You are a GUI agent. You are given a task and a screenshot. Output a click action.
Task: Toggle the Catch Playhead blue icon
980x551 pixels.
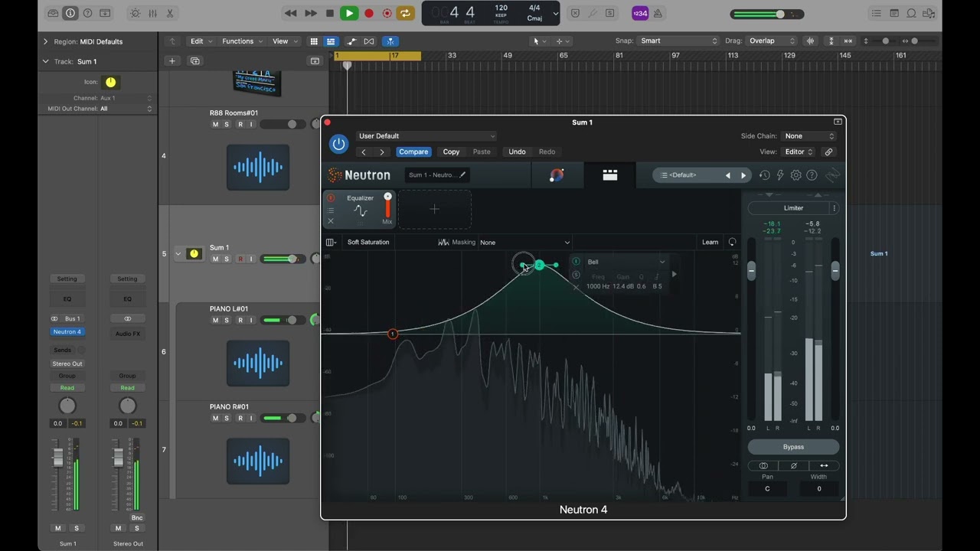point(390,41)
